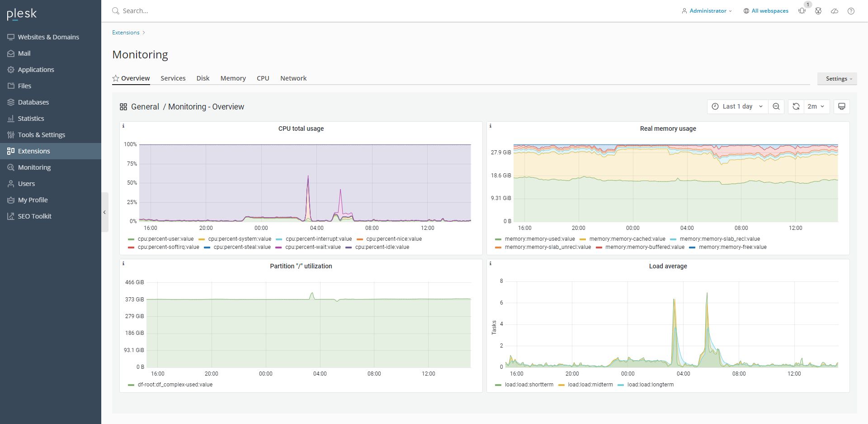Expand the 2m refresh interval dropdown

pos(816,106)
